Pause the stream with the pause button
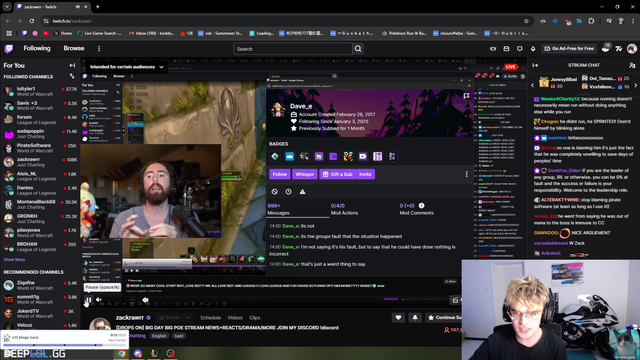This screenshot has height=360, width=640. tap(88, 300)
